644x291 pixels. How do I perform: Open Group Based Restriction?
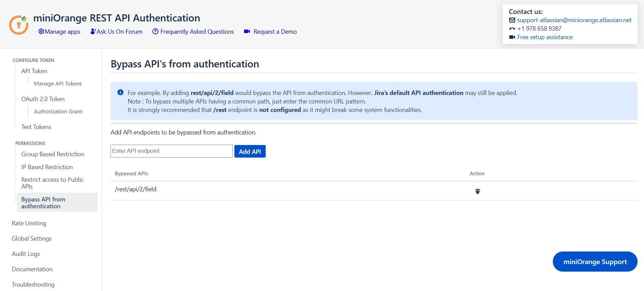tap(53, 154)
